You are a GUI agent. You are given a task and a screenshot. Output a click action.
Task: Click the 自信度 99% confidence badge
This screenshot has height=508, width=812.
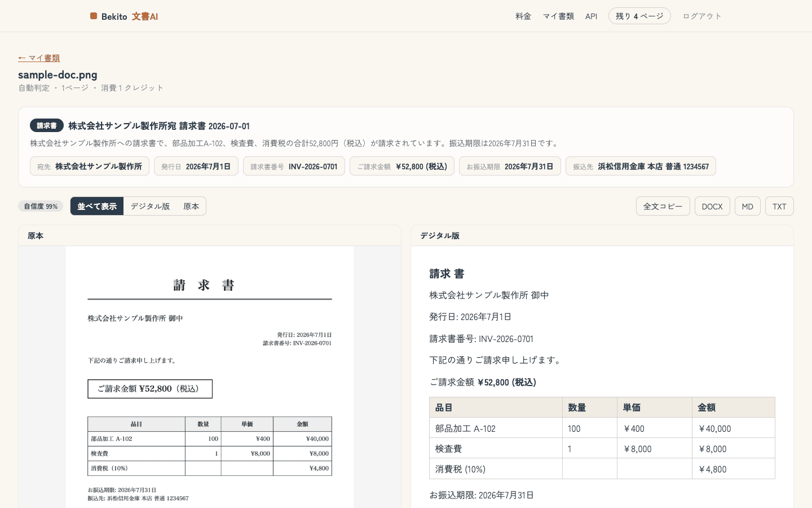tap(41, 206)
